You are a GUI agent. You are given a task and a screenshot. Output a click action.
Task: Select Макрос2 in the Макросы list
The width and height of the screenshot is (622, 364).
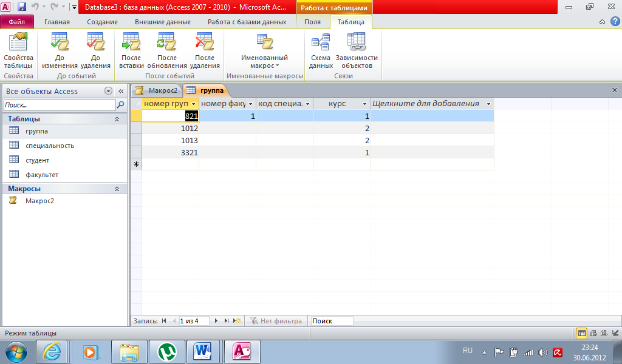coord(64,201)
